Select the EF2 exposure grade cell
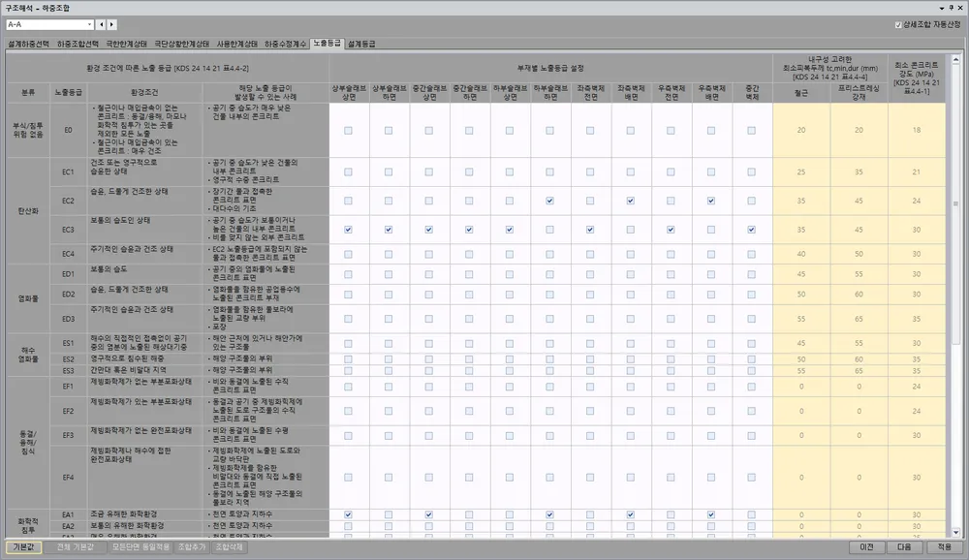969x560 pixels. tap(68, 411)
